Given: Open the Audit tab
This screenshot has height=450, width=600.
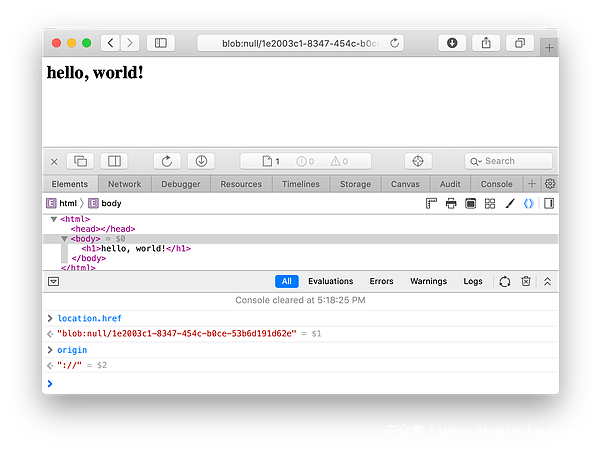Looking at the screenshot, I should tap(450, 184).
